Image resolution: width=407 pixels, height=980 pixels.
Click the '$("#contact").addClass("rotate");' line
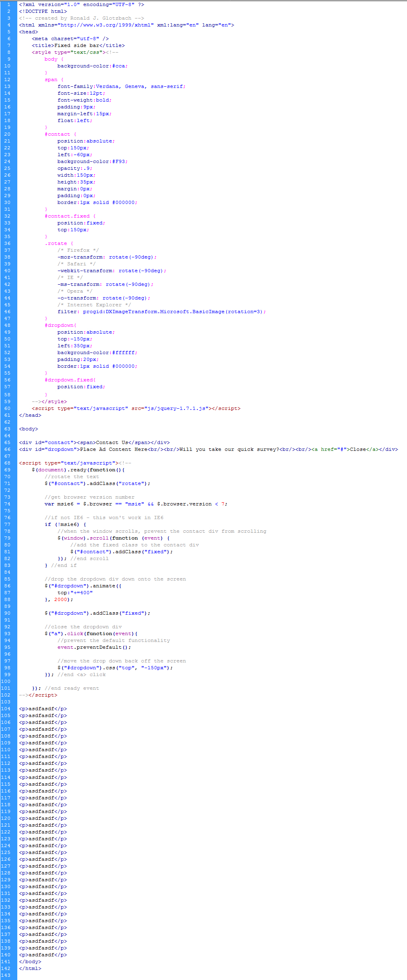[x=97, y=483]
